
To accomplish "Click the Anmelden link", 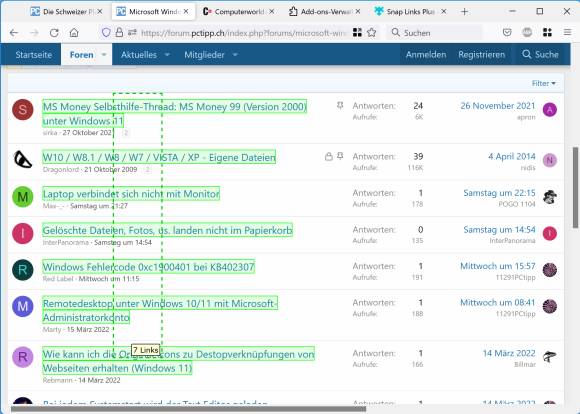I will pyautogui.click(x=426, y=54).
